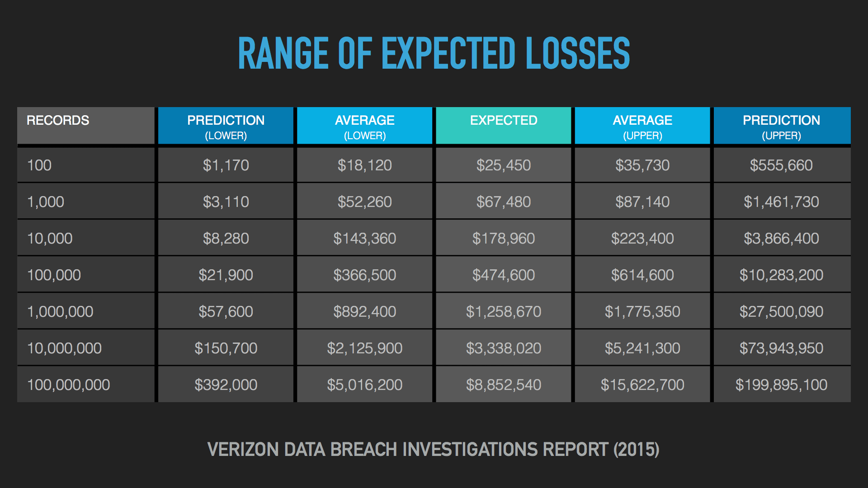Click the $25,450 expected value cell

click(503, 165)
